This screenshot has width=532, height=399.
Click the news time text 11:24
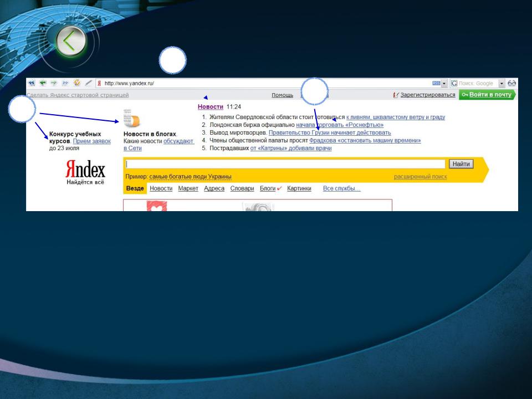234,106
